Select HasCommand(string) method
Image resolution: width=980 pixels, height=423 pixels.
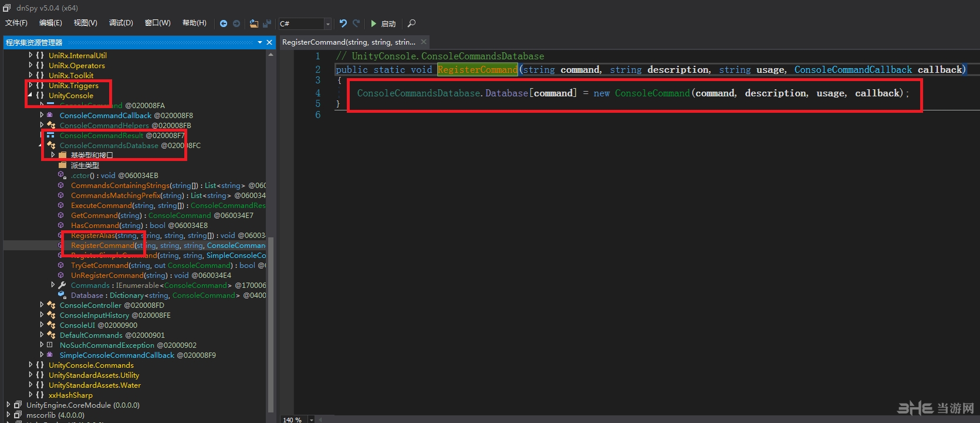pos(140,225)
